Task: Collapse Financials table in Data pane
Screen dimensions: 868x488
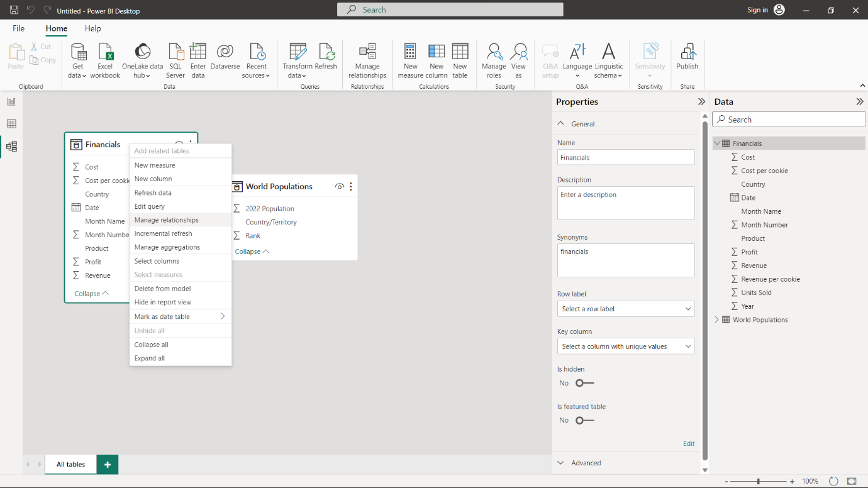Action: [716, 143]
